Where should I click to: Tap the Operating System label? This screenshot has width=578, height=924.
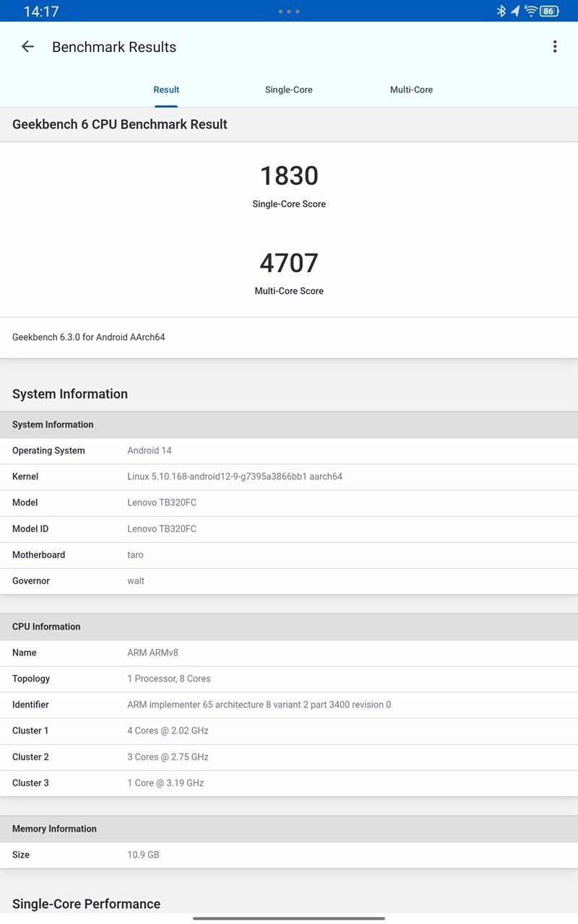pyautogui.click(x=48, y=450)
